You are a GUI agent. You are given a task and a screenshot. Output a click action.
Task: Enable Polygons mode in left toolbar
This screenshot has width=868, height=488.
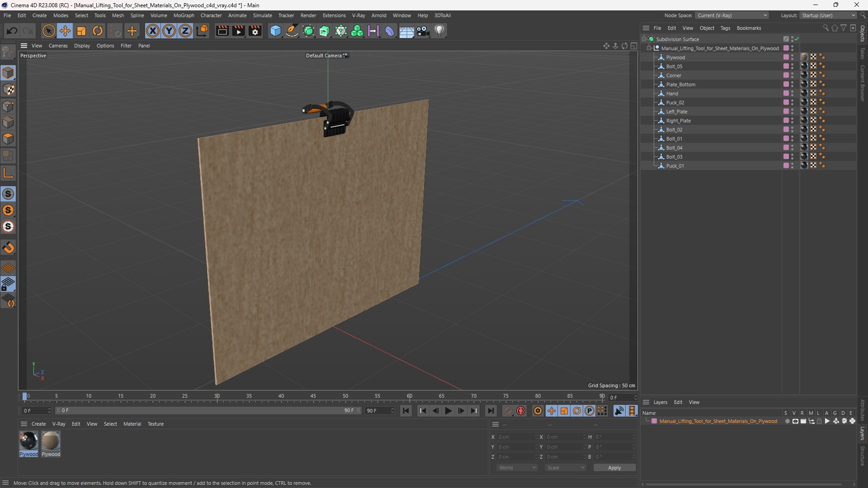coord(8,139)
